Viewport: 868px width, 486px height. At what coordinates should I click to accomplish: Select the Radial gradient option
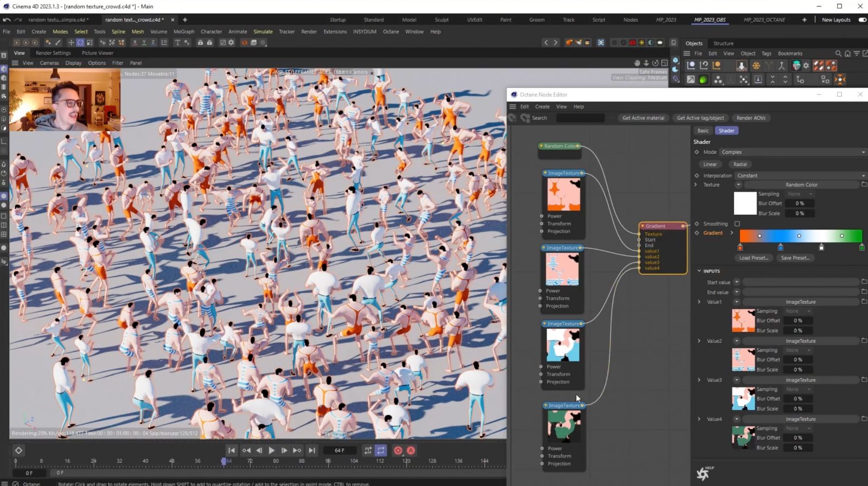(740, 164)
